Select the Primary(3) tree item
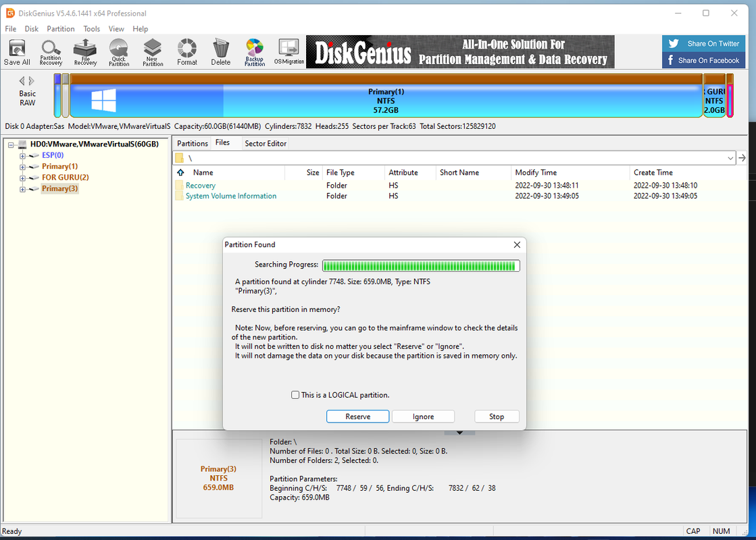 click(x=59, y=188)
